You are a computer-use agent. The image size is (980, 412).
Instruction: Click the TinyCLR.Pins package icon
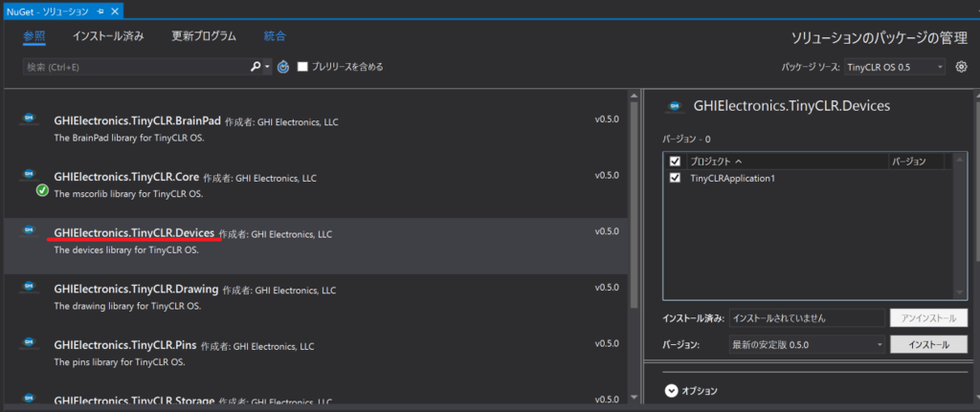pyautogui.click(x=28, y=343)
